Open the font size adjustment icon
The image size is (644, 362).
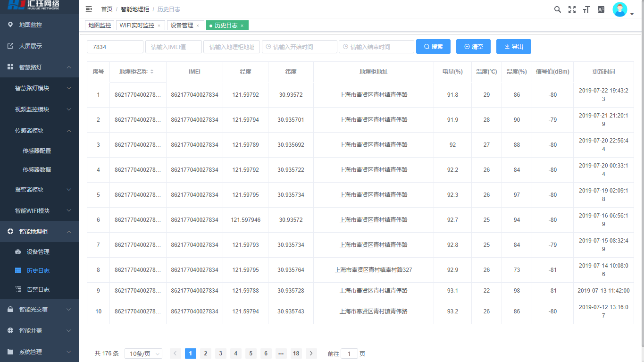[x=586, y=9]
